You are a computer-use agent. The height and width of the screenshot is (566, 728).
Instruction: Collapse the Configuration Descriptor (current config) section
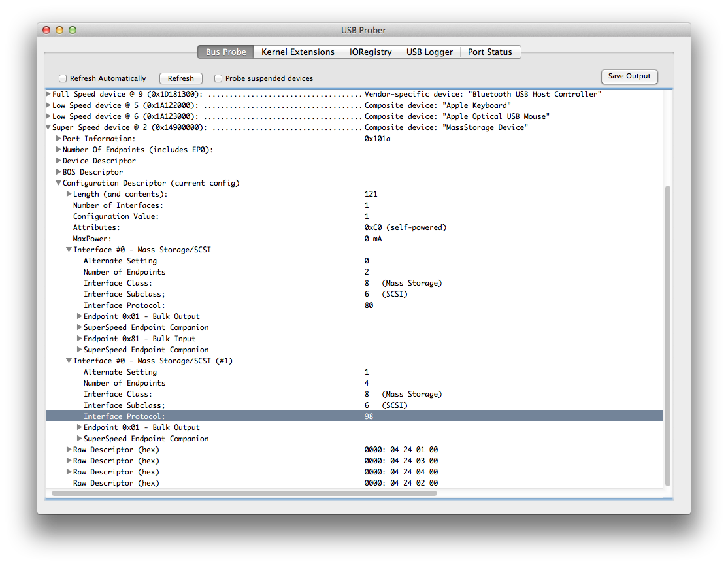point(58,182)
